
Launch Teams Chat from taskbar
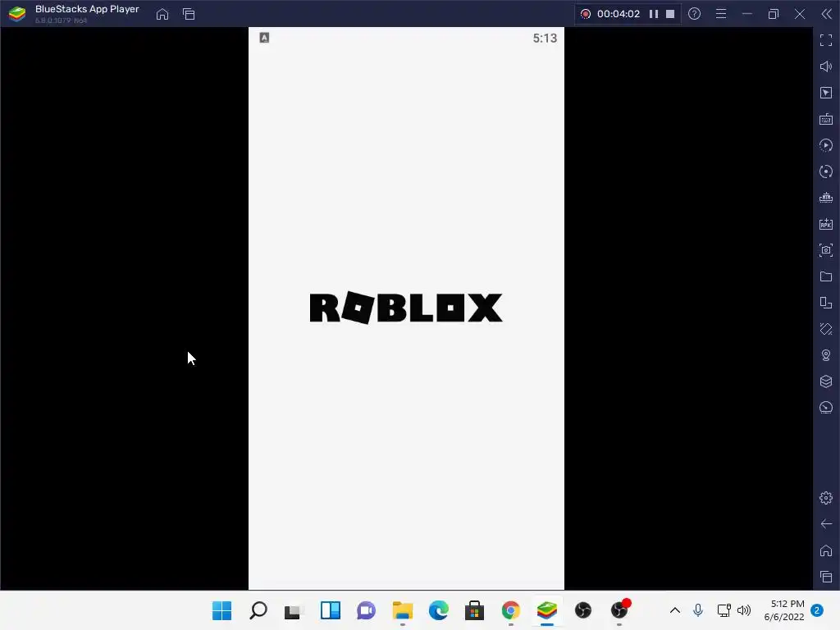click(x=367, y=610)
